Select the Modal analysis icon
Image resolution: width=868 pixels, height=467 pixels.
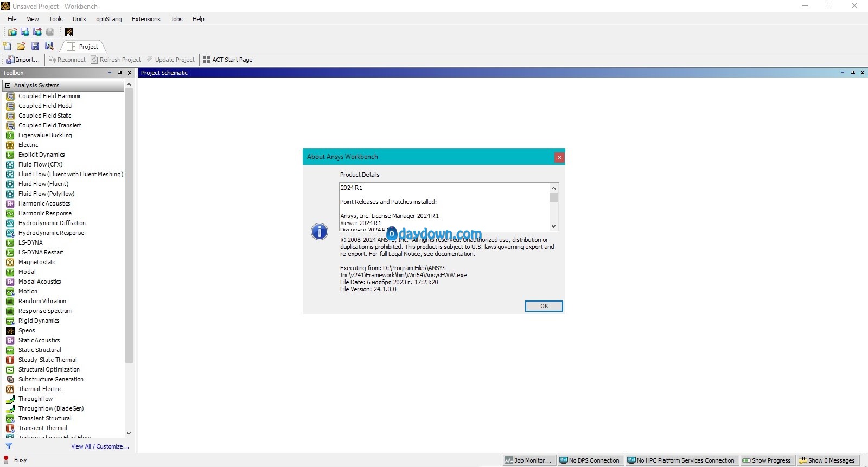10,272
